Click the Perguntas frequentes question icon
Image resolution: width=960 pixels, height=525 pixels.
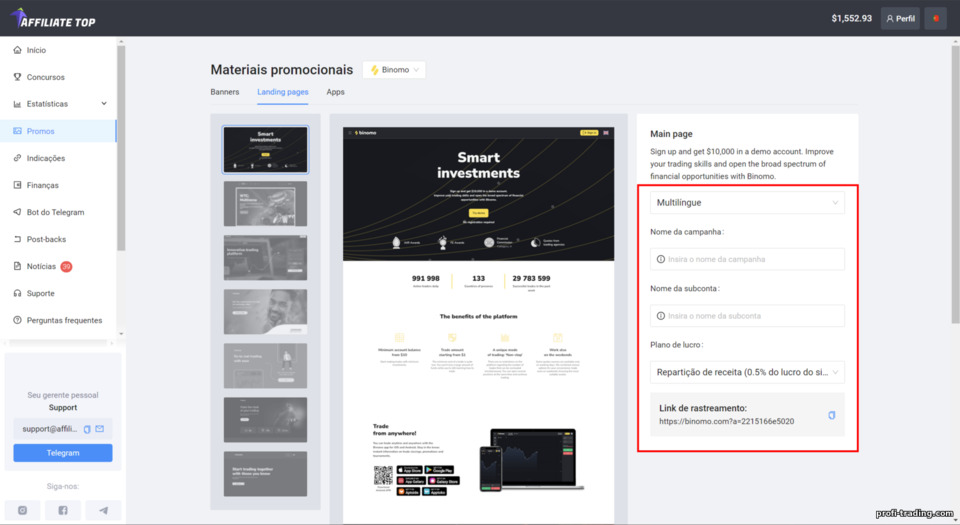coord(17,320)
